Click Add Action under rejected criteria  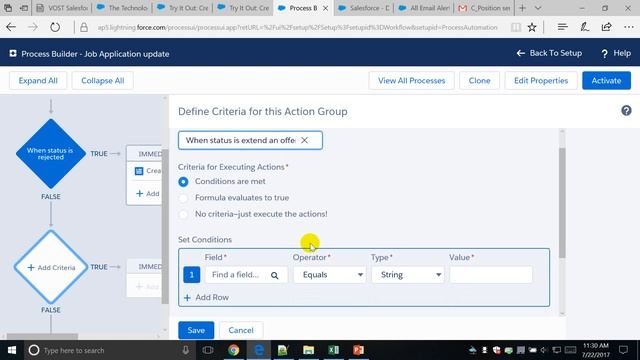click(148, 193)
